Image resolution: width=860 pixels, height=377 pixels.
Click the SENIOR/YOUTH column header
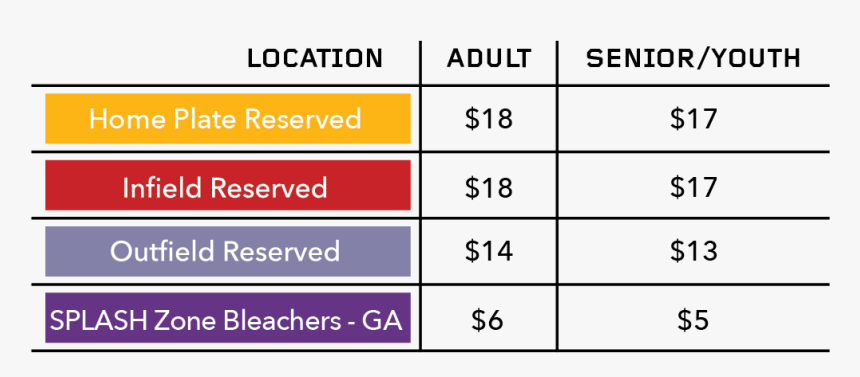(x=693, y=59)
